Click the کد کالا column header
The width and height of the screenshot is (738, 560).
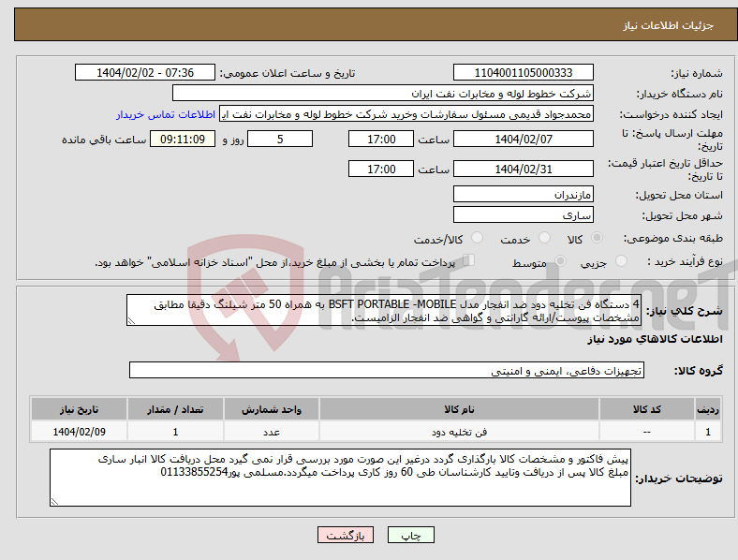pos(647,409)
